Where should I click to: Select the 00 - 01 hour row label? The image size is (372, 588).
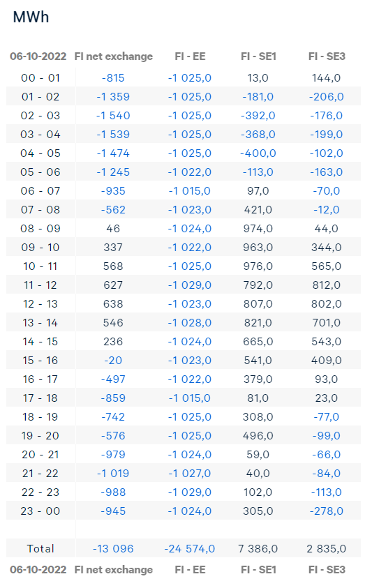(x=40, y=78)
